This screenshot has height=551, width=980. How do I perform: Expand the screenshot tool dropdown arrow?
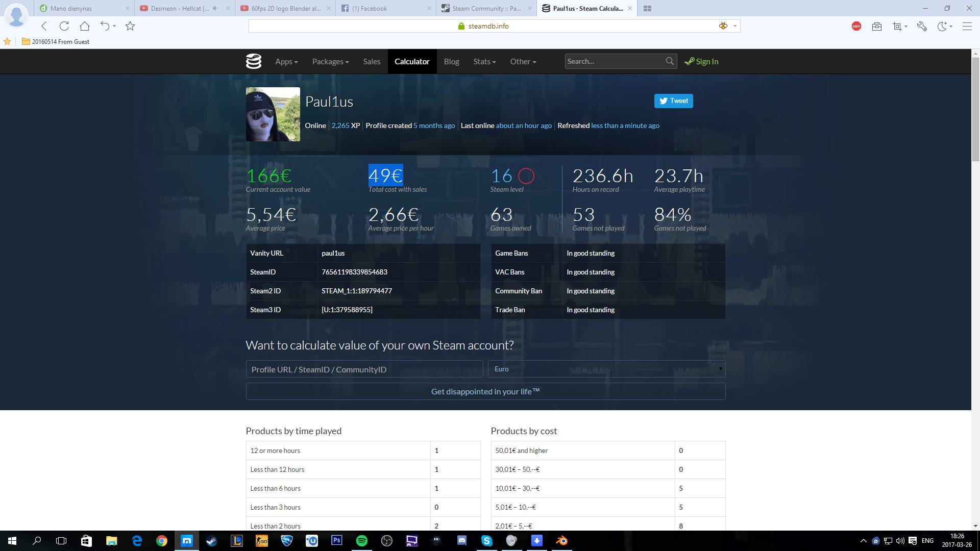(906, 26)
